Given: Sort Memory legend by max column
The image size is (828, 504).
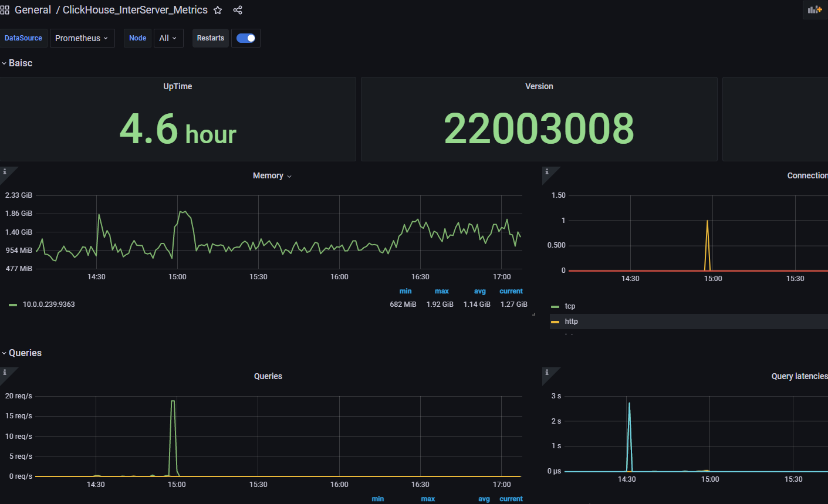Looking at the screenshot, I should [441, 291].
